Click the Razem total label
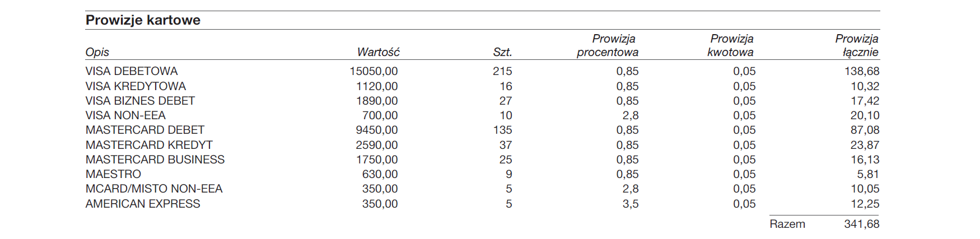Image resolution: width=980 pixels, height=239 pixels. 787,224
